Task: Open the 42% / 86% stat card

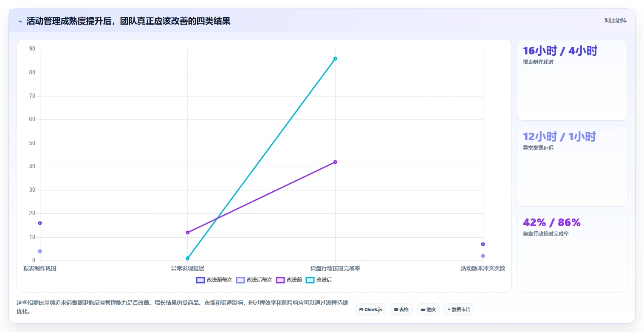Action: coord(572,252)
